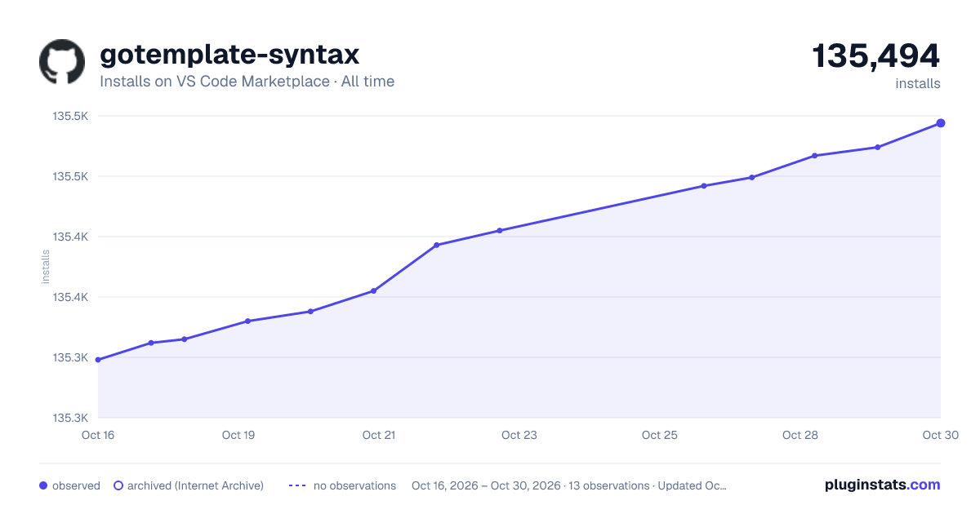Click the Oct 16 first data point
The image size is (980, 514).
[x=98, y=360]
